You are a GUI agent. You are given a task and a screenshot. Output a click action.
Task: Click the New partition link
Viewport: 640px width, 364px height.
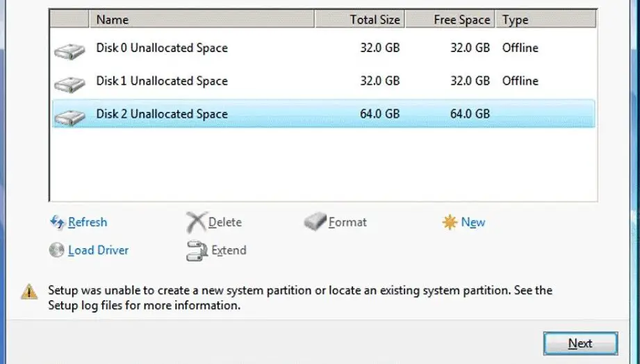point(473,222)
